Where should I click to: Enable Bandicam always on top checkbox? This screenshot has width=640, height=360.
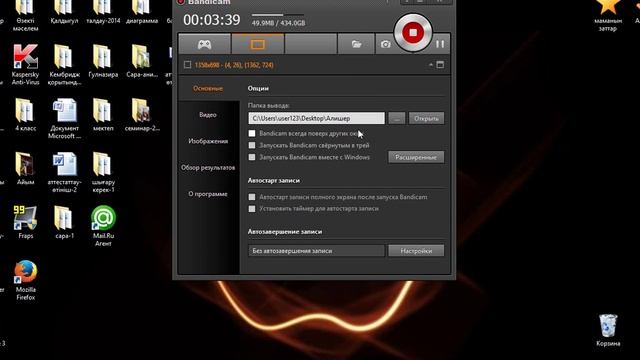coord(252,133)
